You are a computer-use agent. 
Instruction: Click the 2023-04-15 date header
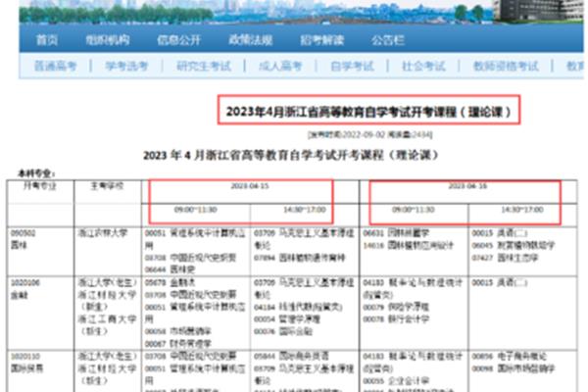(250, 185)
